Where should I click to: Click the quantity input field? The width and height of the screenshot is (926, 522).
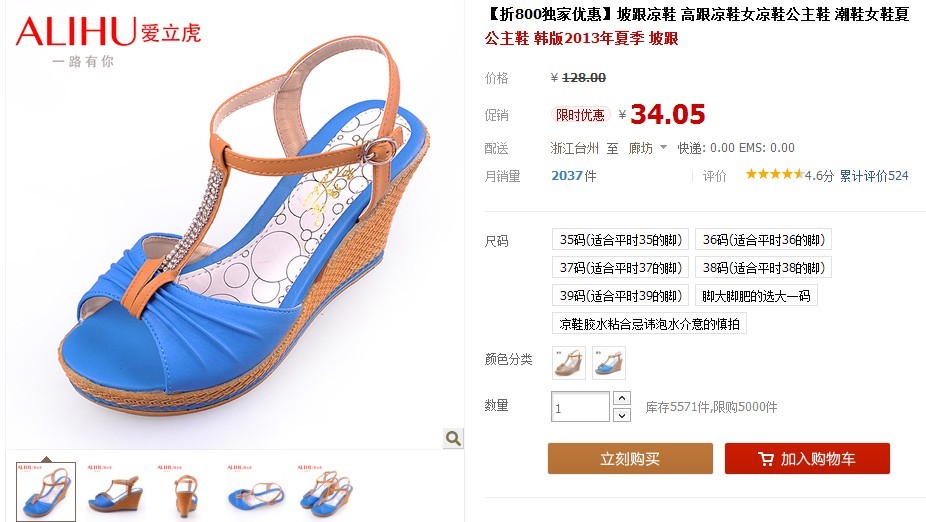pos(580,407)
